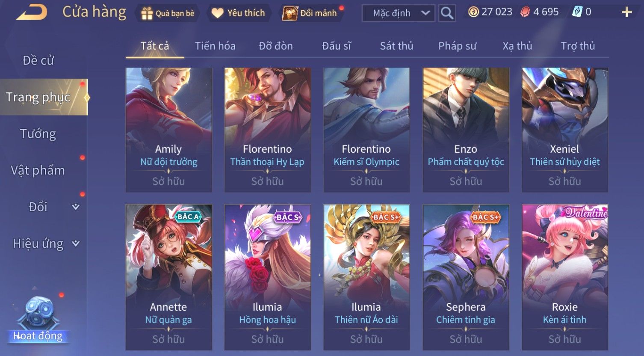The image size is (644, 356).
Task: Open the search magnifier icon
Action: coord(447,13)
